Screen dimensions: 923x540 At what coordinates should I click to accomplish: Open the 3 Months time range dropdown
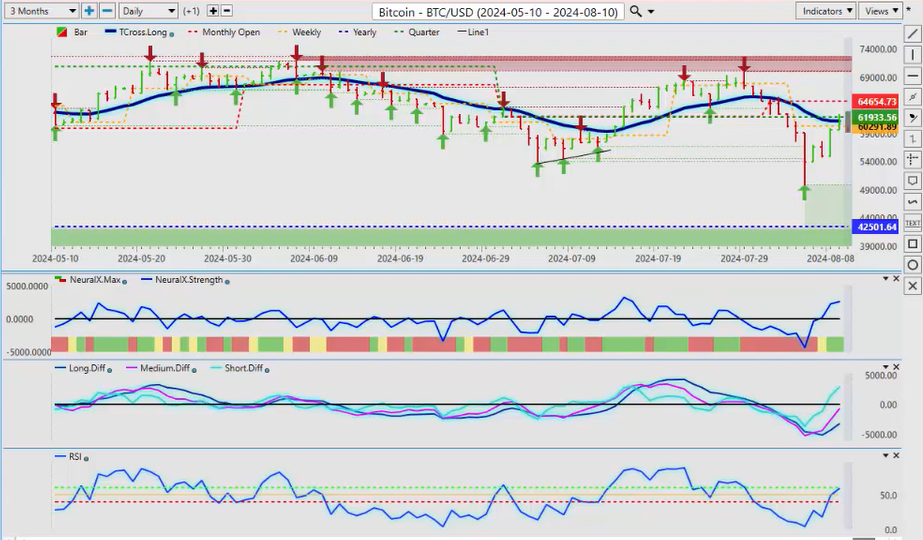40,11
